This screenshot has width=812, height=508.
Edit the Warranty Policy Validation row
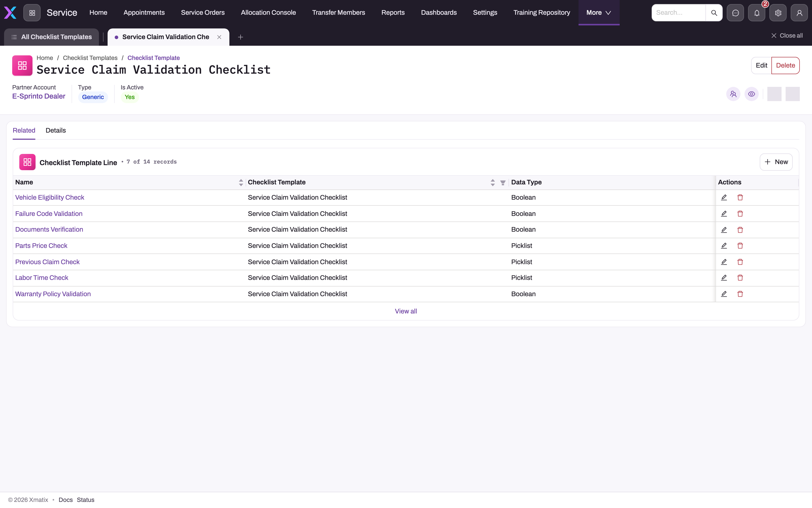(x=724, y=294)
